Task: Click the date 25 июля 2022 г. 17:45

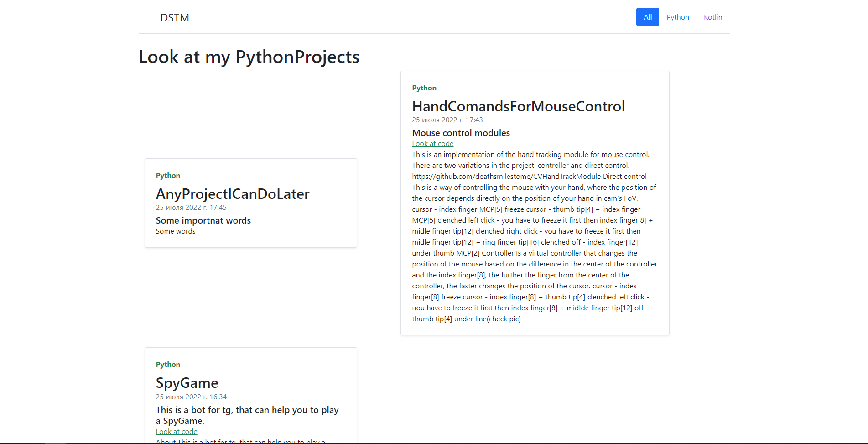Action: [191, 207]
